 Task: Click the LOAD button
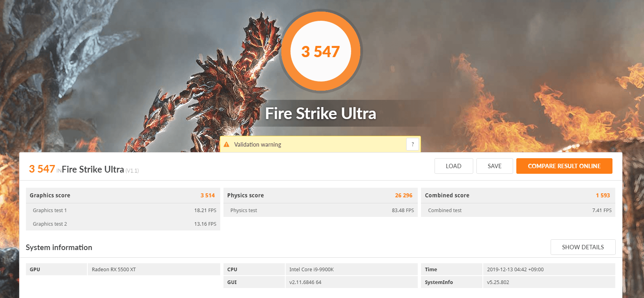[454, 166]
